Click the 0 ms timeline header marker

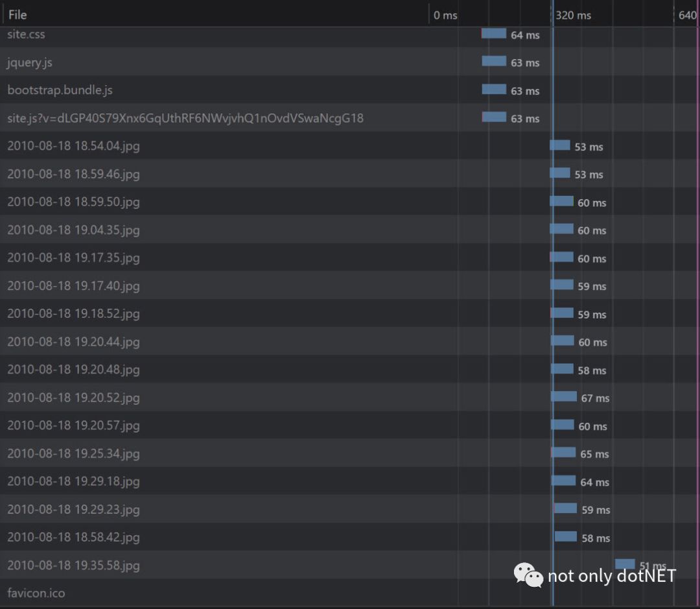(x=445, y=15)
